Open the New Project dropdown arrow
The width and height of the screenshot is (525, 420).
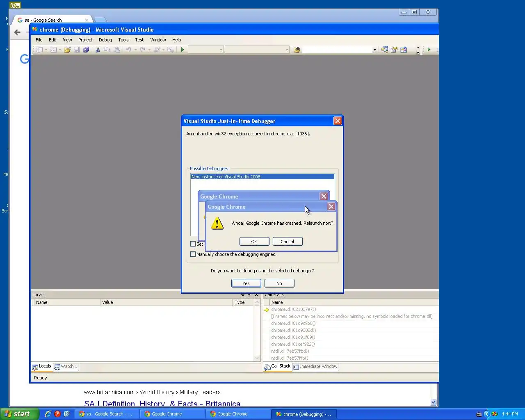point(46,50)
